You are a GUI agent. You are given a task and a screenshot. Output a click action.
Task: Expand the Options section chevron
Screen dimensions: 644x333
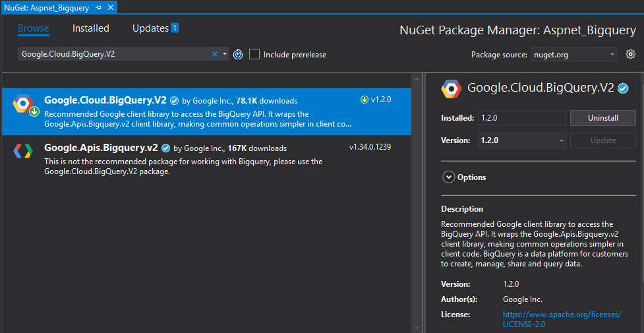pos(448,177)
